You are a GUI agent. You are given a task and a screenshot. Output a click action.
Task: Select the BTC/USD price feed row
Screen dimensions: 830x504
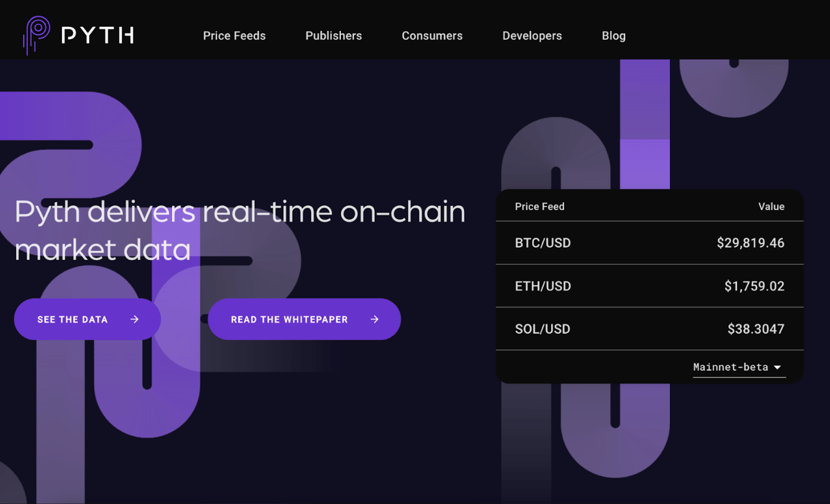pos(649,243)
